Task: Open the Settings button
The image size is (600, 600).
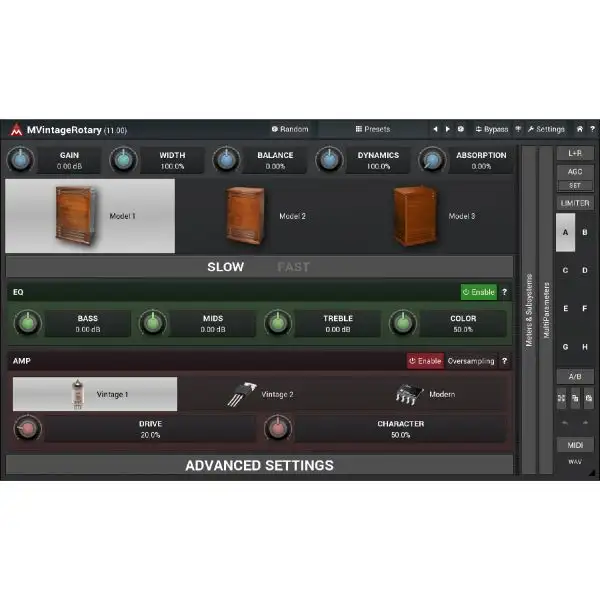Action: pyautogui.click(x=546, y=129)
